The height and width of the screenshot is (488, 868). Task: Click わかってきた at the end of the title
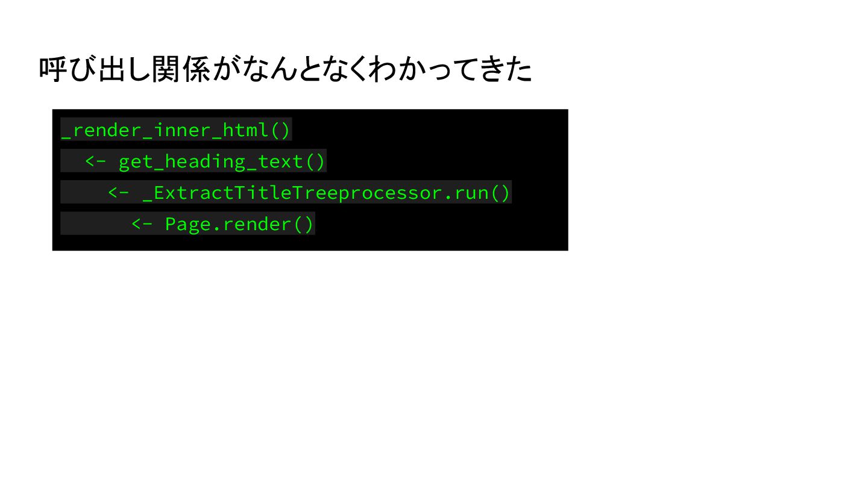(451, 70)
